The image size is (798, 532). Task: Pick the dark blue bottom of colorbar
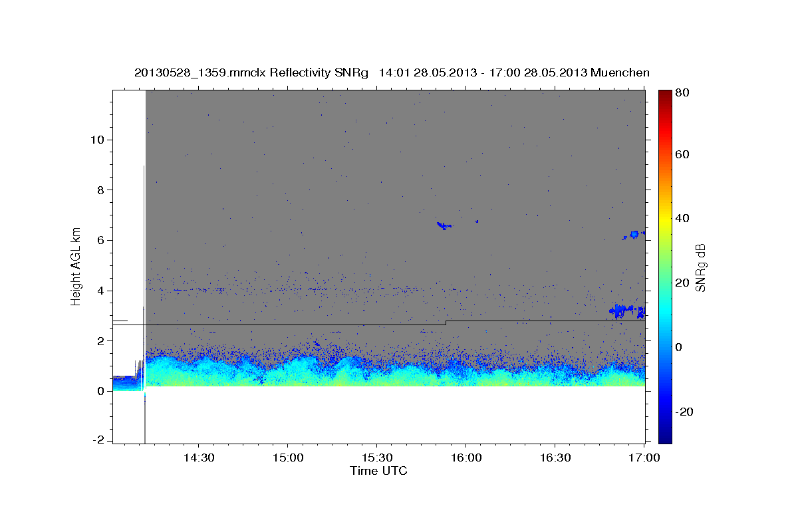[665, 438]
